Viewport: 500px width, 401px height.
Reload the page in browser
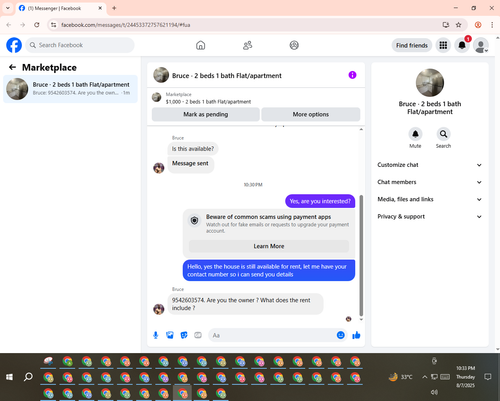point(37,25)
